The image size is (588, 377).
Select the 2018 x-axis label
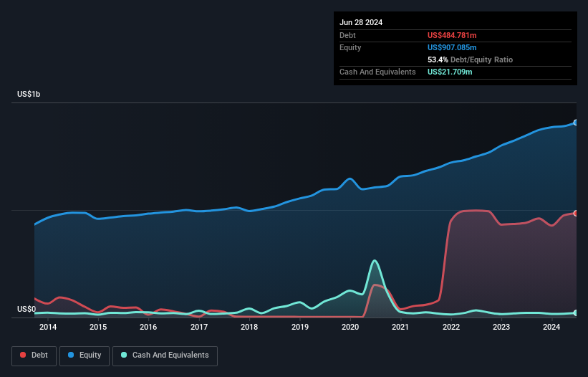tap(249, 327)
